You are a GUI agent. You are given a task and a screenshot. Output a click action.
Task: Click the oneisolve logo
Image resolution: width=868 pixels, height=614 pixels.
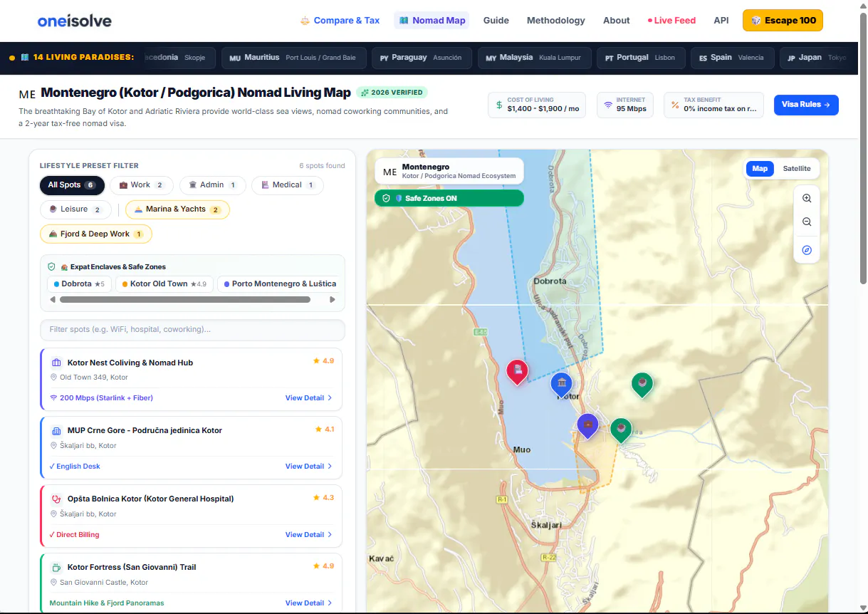[x=75, y=21]
